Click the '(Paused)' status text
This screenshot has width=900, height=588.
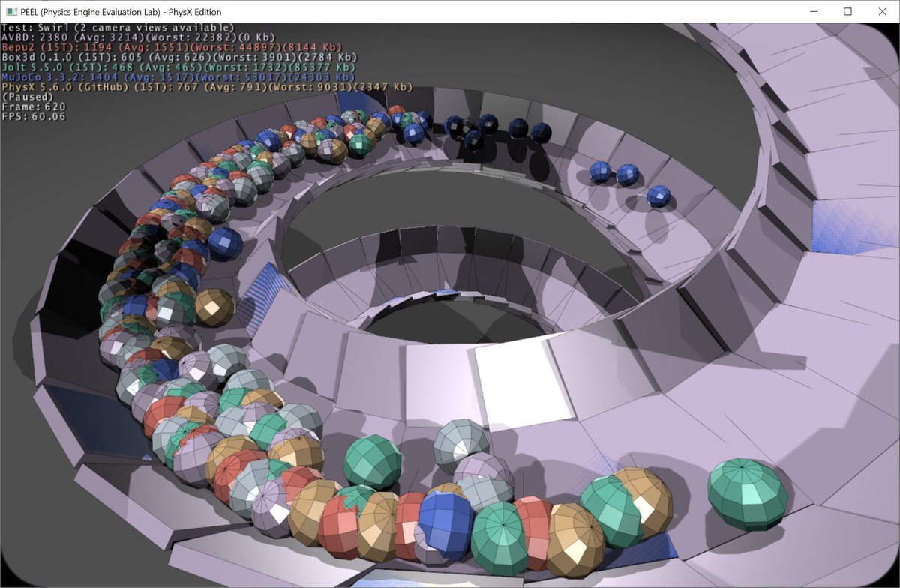click(x=28, y=97)
